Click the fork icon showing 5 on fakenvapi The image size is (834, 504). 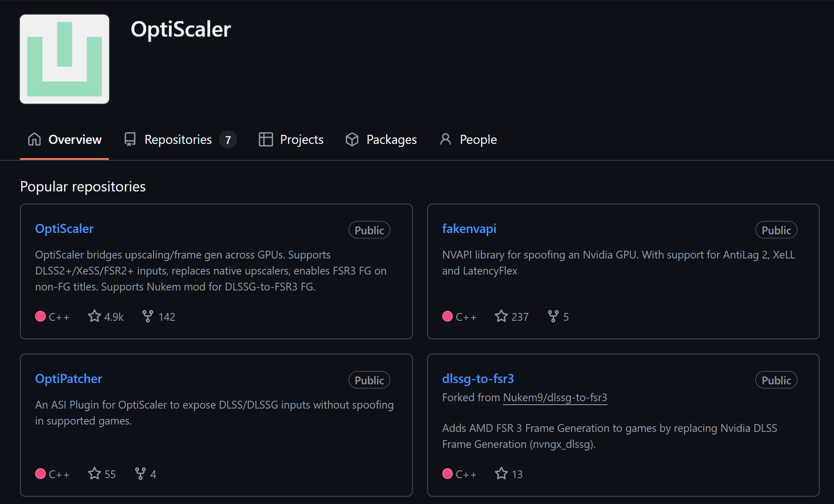[553, 316]
